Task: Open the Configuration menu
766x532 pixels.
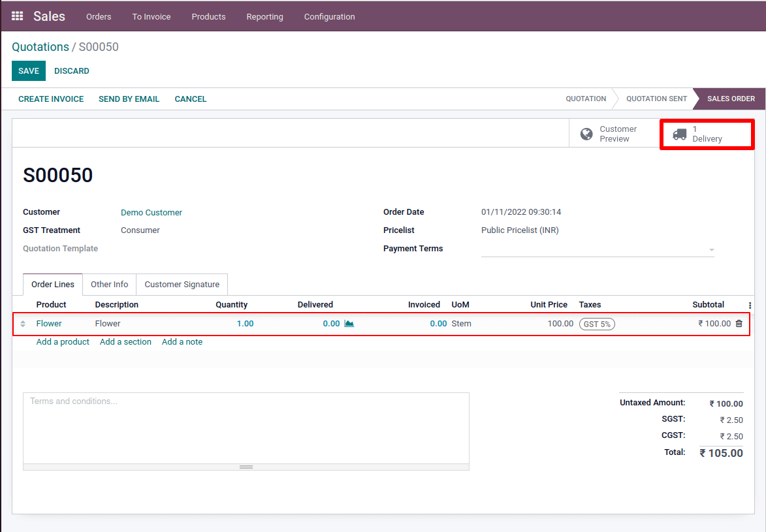Action: click(329, 16)
